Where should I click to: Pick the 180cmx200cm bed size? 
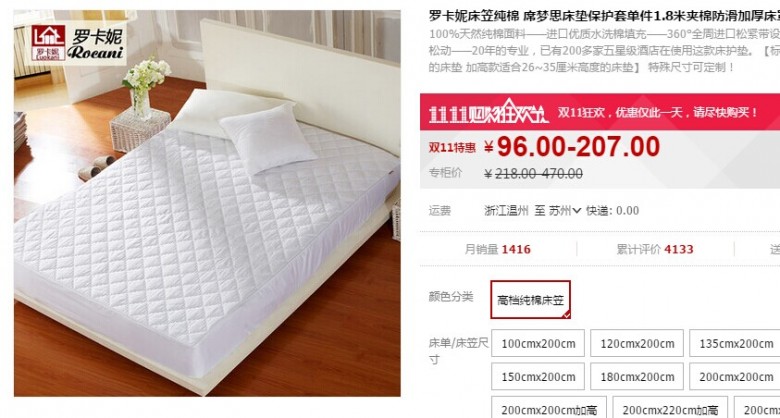tap(637, 377)
